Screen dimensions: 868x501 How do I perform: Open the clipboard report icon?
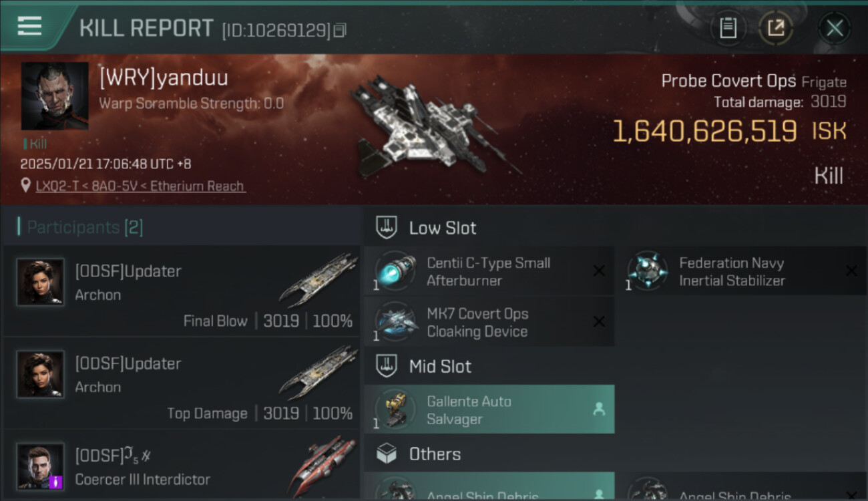728,28
